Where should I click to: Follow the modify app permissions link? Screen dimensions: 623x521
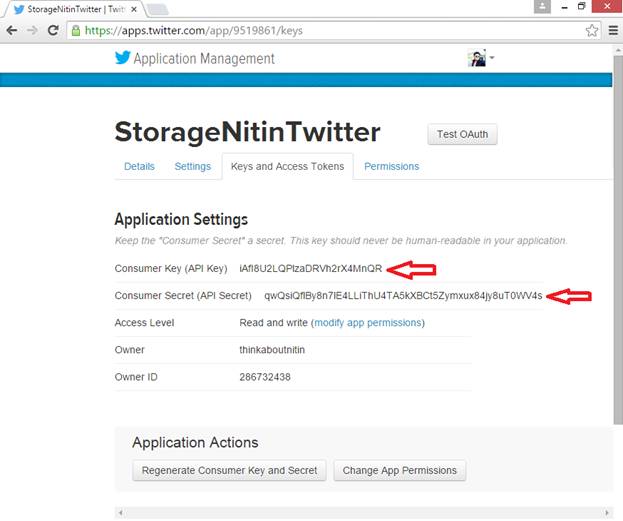click(x=368, y=323)
